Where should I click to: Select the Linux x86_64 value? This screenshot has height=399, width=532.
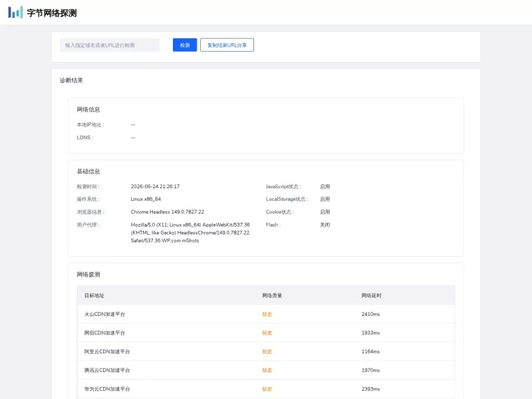146,199
